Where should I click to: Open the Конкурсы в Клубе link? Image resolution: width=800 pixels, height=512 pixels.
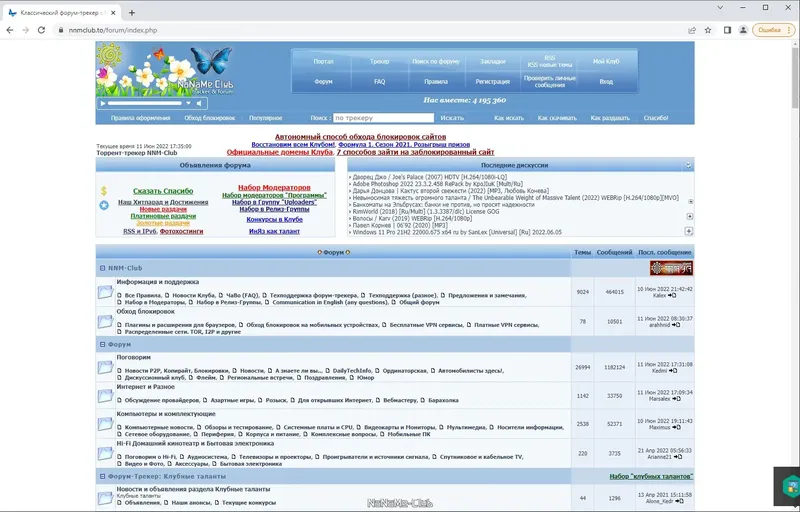point(274,219)
